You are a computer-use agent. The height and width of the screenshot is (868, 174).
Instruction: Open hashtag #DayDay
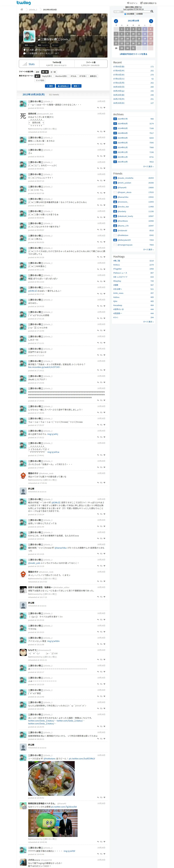[x=117, y=281]
